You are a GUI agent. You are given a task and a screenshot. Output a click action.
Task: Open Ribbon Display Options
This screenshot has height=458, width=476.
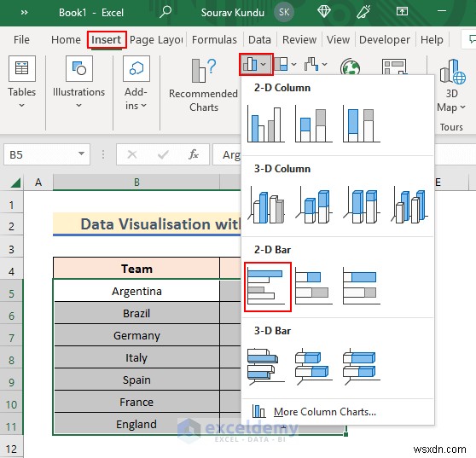pos(402,12)
